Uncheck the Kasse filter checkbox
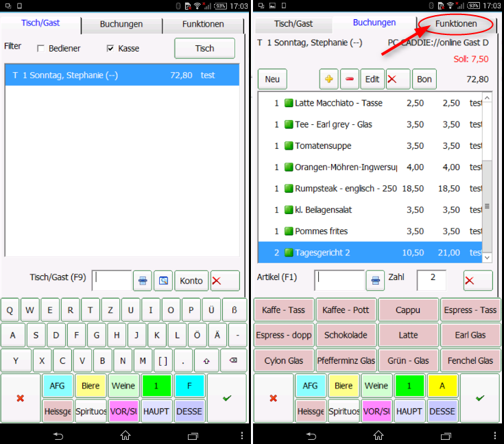Screen dimensions: 504x444 click(x=110, y=49)
